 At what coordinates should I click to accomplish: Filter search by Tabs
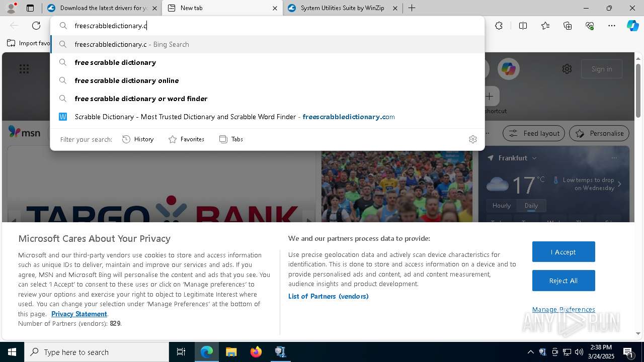(231, 139)
